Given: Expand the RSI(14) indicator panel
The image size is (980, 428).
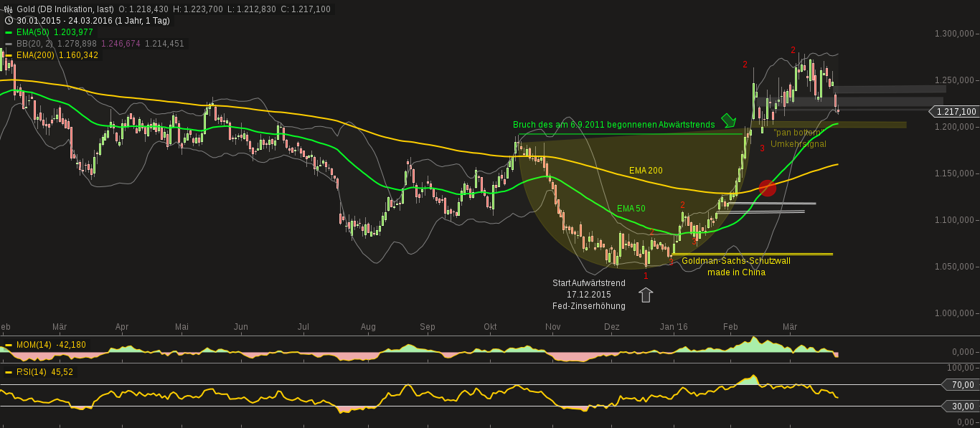Looking at the screenshot, I should [x=32, y=372].
